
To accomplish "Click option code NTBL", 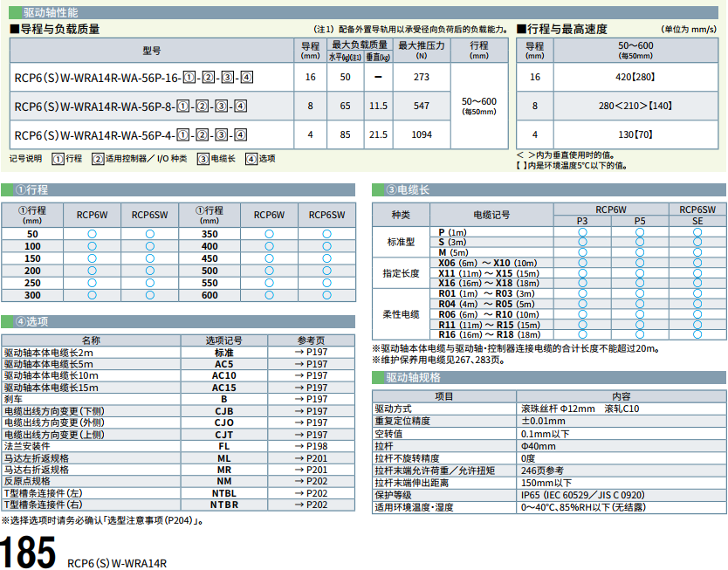I will [223, 493].
